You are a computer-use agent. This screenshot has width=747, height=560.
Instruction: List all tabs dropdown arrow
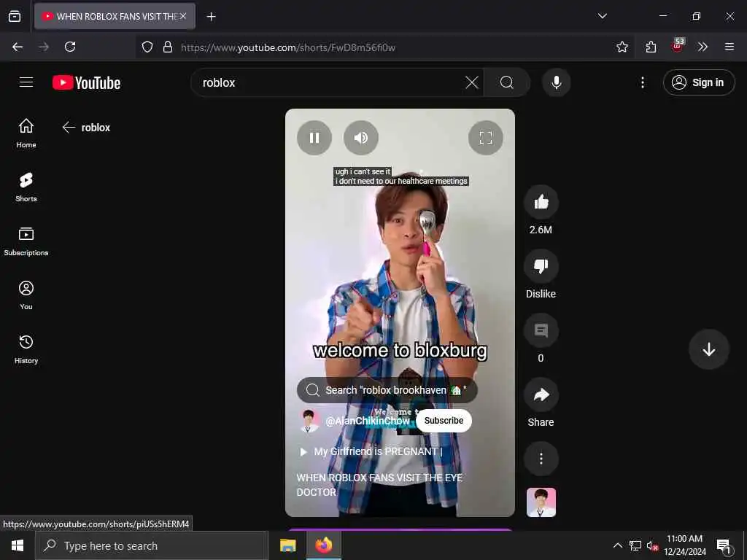[602, 16]
